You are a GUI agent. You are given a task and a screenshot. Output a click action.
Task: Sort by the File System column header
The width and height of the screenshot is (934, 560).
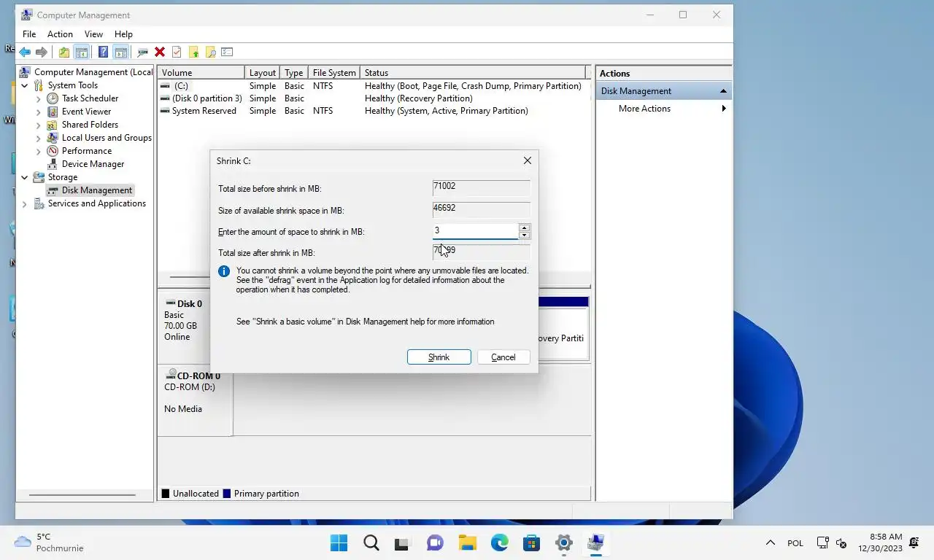tap(334, 73)
